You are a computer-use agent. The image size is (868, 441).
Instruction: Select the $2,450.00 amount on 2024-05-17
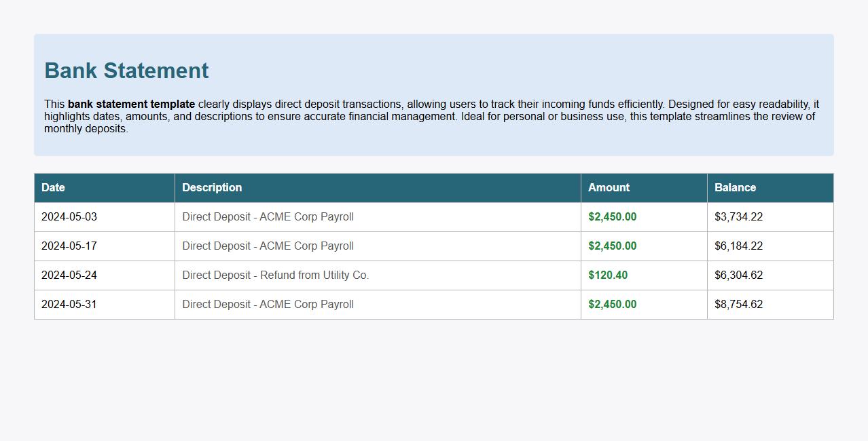click(x=612, y=246)
